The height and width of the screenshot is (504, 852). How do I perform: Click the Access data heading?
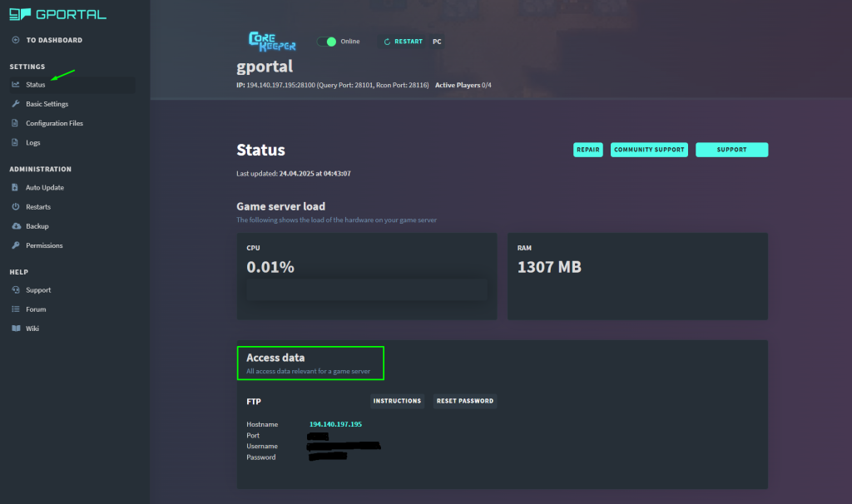tap(275, 358)
